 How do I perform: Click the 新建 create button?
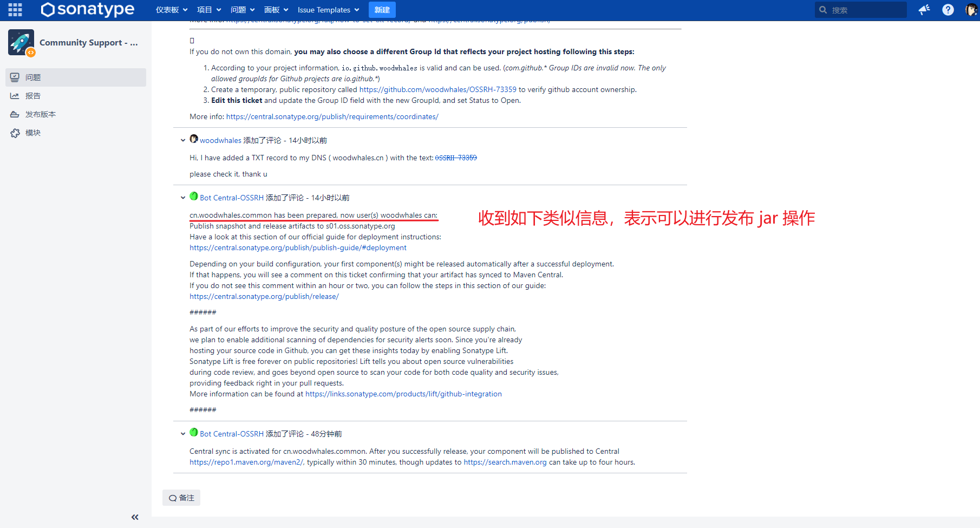382,10
